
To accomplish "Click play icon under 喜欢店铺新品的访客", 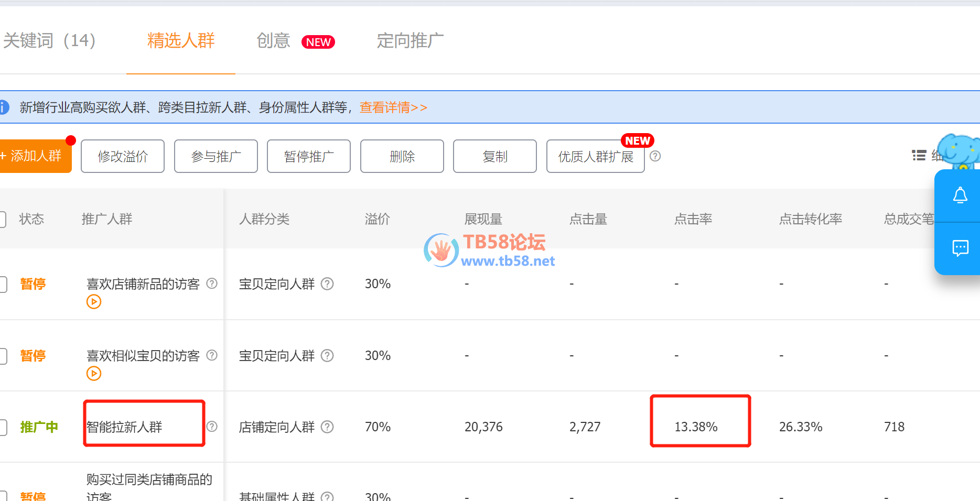I will click(94, 302).
